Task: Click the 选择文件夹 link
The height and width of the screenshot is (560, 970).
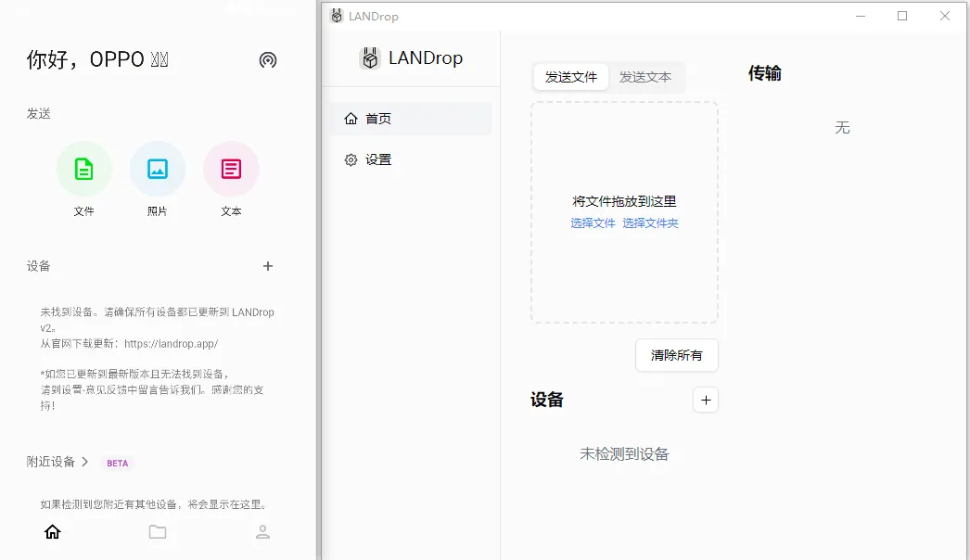Action: click(650, 223)
